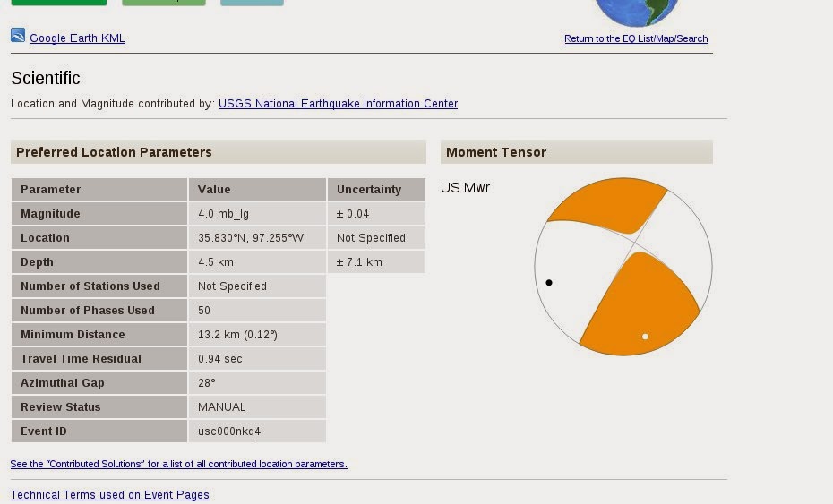This screenshot has height=504, width=833.
Task: Click the globe image at top right
Action: pyautogui.click(x=637, y=11)
